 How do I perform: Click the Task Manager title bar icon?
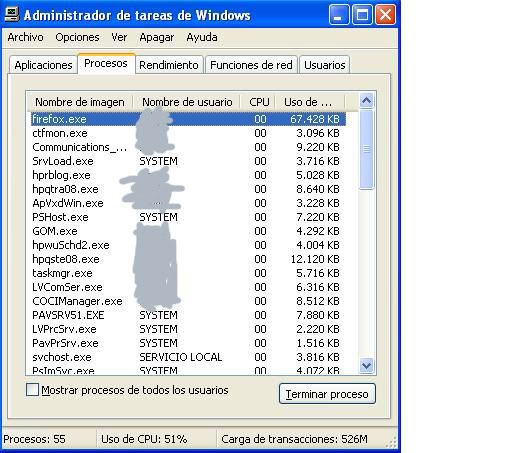click(x=12, y=14)
